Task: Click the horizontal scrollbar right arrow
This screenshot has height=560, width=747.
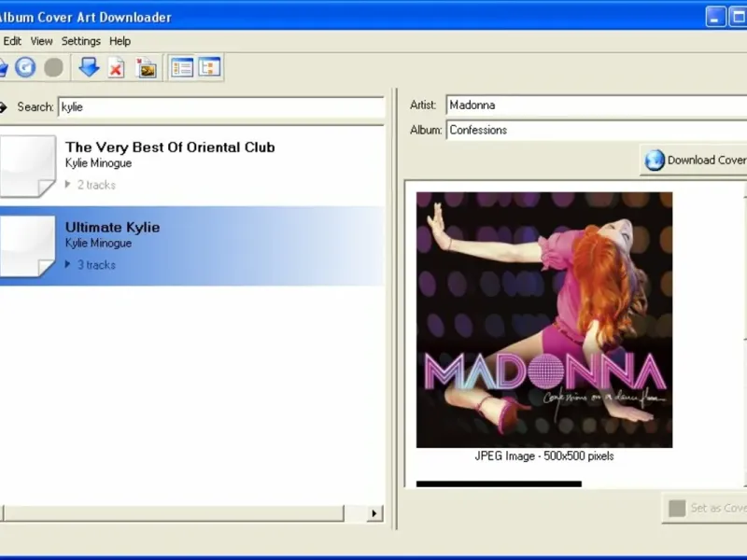Action: 374,513
